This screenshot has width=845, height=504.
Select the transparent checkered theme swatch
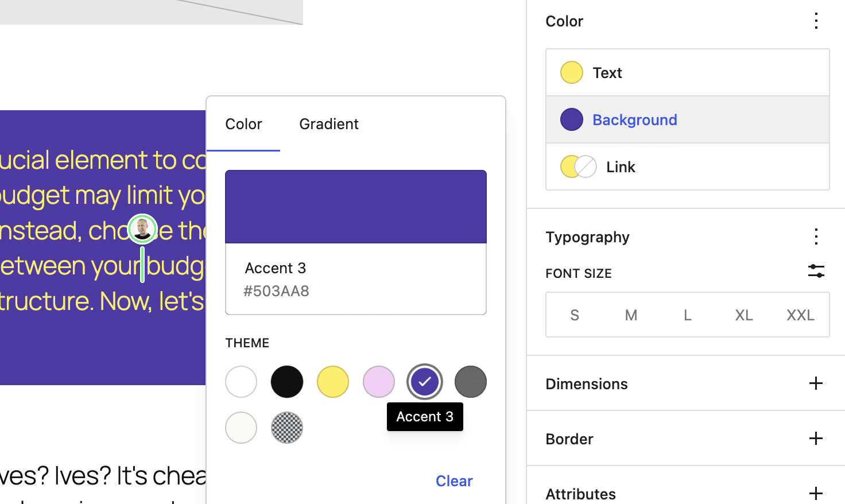point(286,427)
